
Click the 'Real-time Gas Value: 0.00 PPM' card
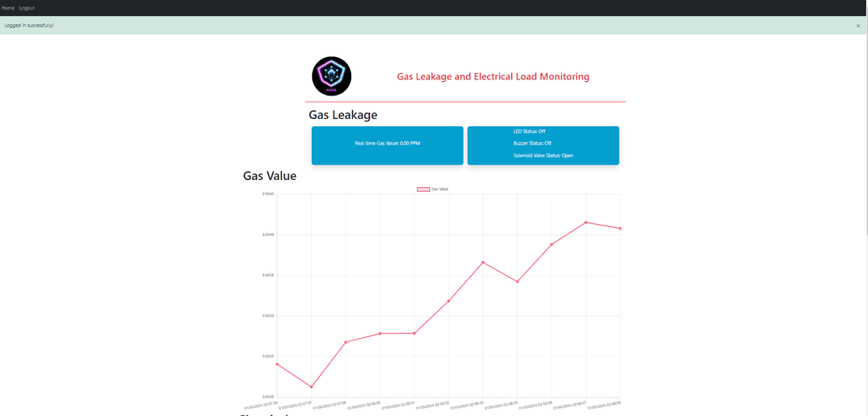click(387, 145)
